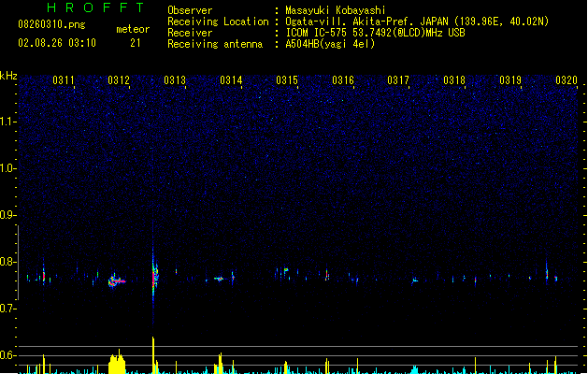
Task: Click the ICOM IC-575 receiver value
Action: pos(375,33)
